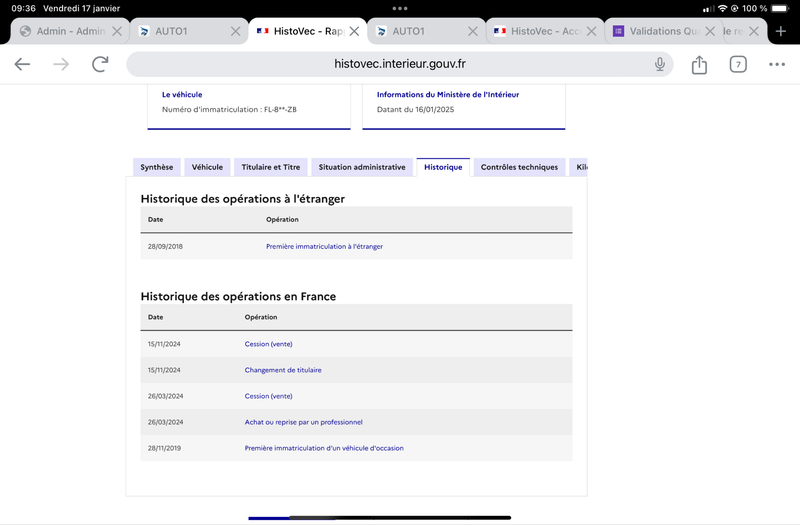Click the histovec.interieur.gouv.fr address field
800x525 pixels.
click(x=399, y=64)
